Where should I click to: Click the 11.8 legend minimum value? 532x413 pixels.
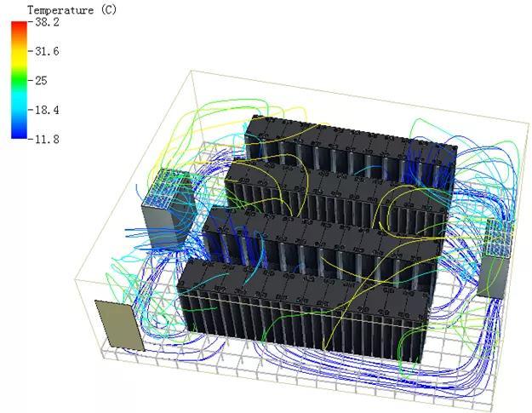coord(47,139)
